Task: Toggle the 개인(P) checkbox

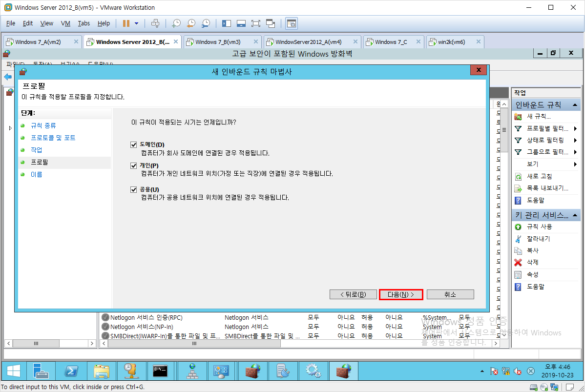Action: pos(134,165)
